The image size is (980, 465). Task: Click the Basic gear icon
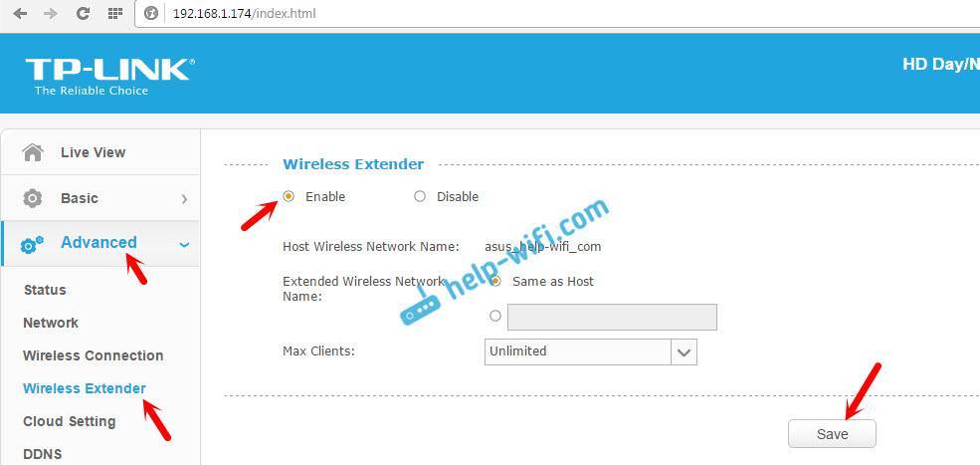[33, 198]
